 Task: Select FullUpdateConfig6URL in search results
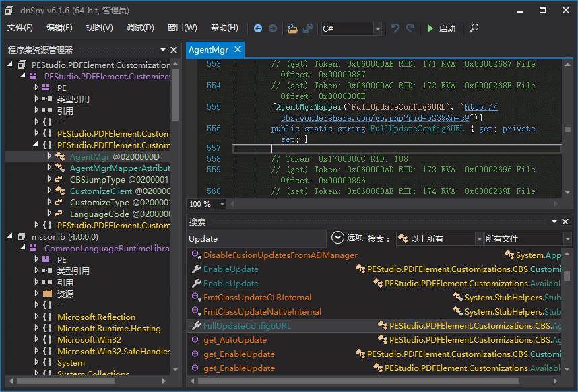click(247, 325)
